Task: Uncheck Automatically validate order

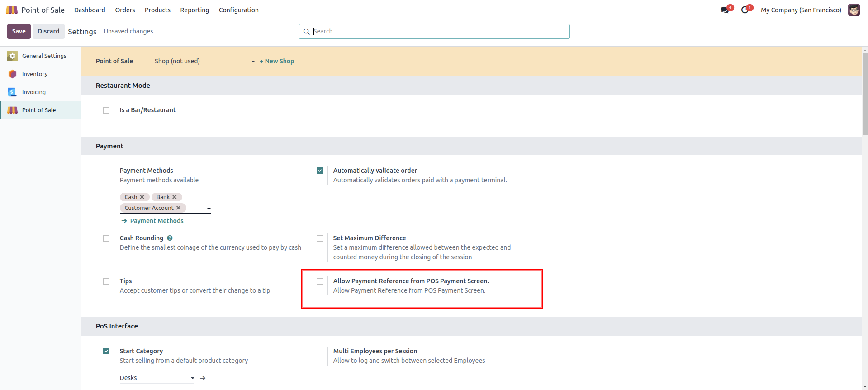Action: [x=320, y=171]
